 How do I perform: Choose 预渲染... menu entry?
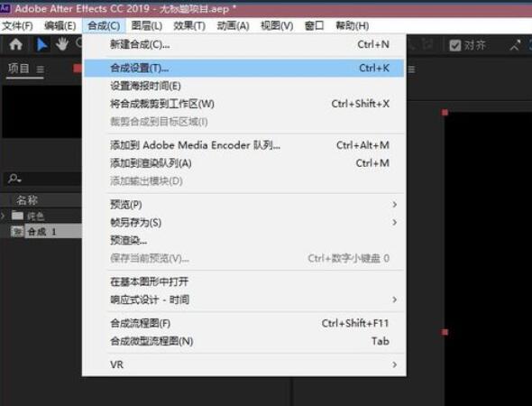click(x=244, y=241)
